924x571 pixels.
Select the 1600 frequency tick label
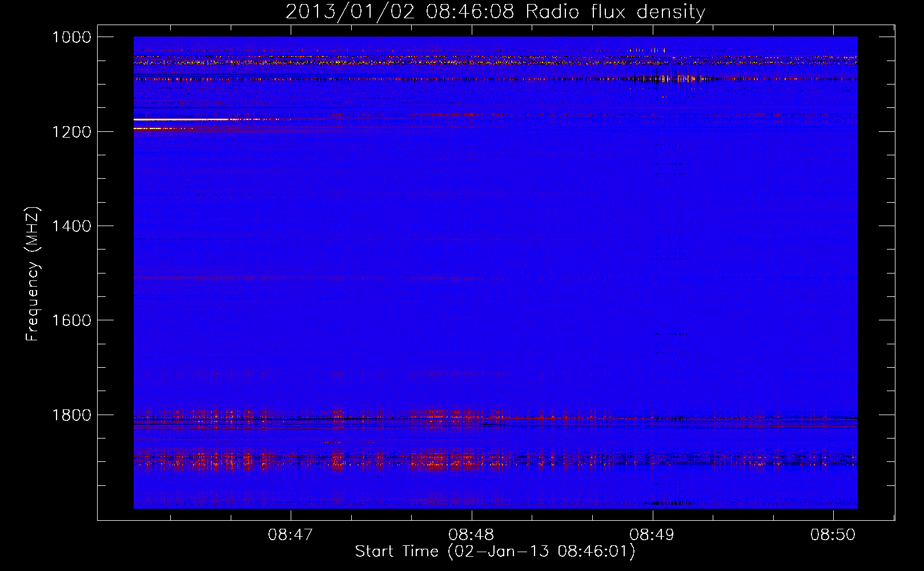[71, 320]
